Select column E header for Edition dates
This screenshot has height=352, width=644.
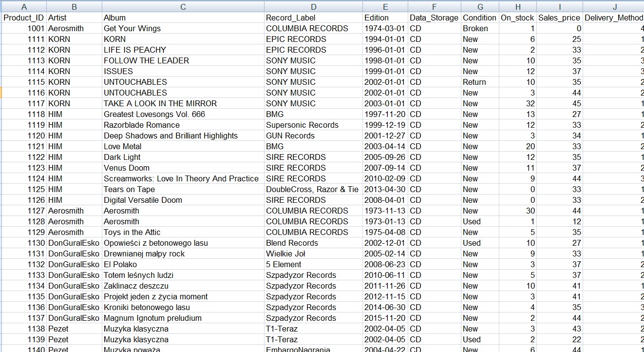tap(385, 6)
